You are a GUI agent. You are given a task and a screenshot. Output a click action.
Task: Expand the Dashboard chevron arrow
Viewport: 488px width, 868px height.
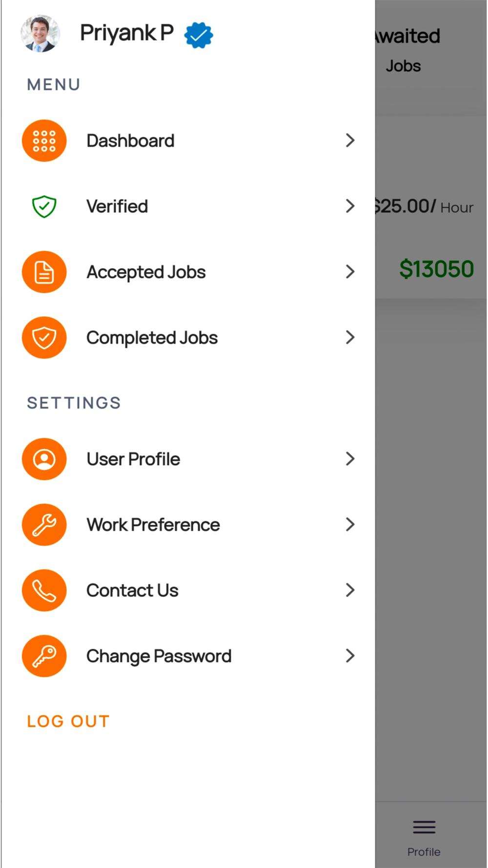(350, 141)
